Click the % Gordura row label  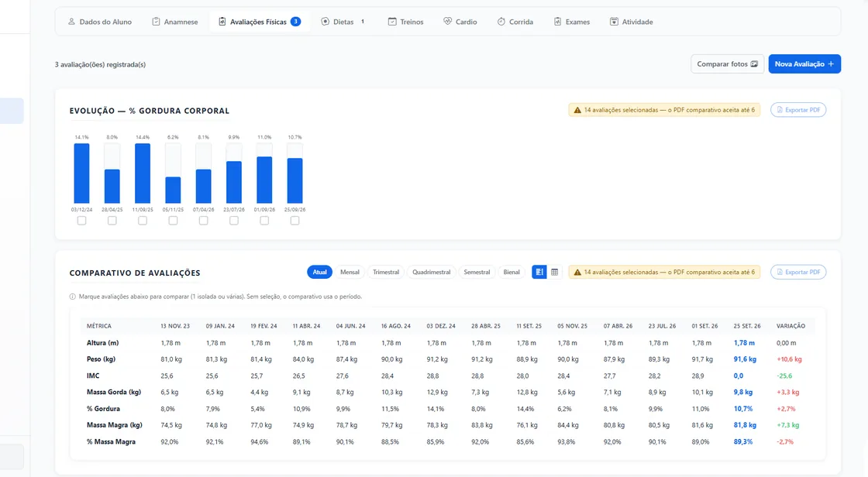103,409
